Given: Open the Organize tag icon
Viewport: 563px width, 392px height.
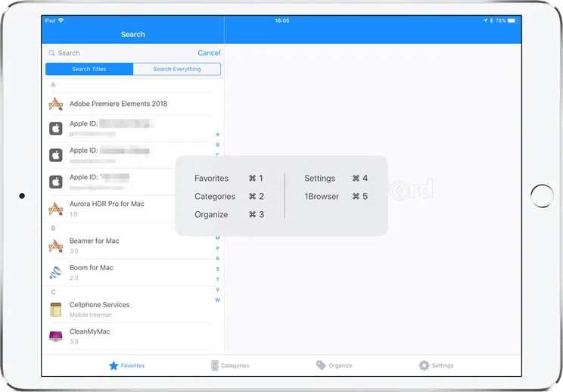Looking at the screenshot, I should (x=321, y=365).
